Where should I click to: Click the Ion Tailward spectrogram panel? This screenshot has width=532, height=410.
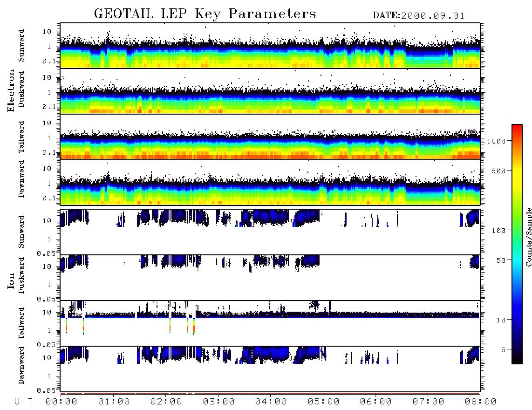tap(270, 323)
